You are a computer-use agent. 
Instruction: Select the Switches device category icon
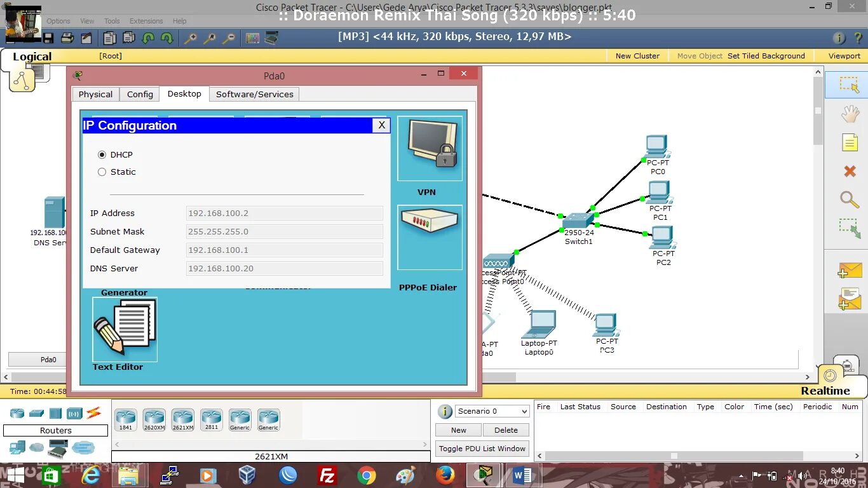coord(36,414)
